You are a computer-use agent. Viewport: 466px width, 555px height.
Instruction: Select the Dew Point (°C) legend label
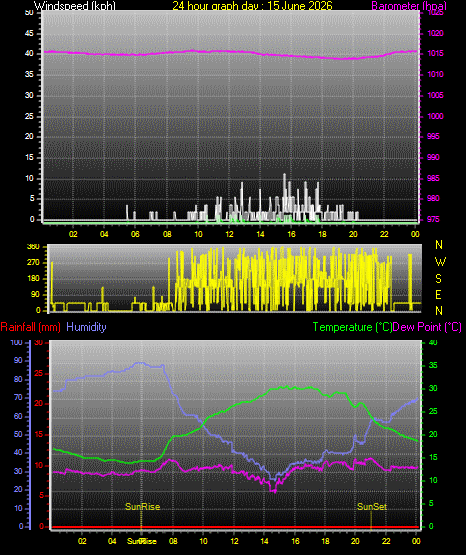click(x=427, y=327)
